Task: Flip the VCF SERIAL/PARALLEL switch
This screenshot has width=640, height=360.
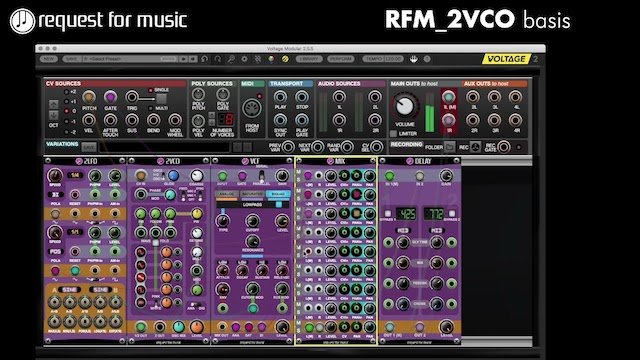Action: coord(261,176)
